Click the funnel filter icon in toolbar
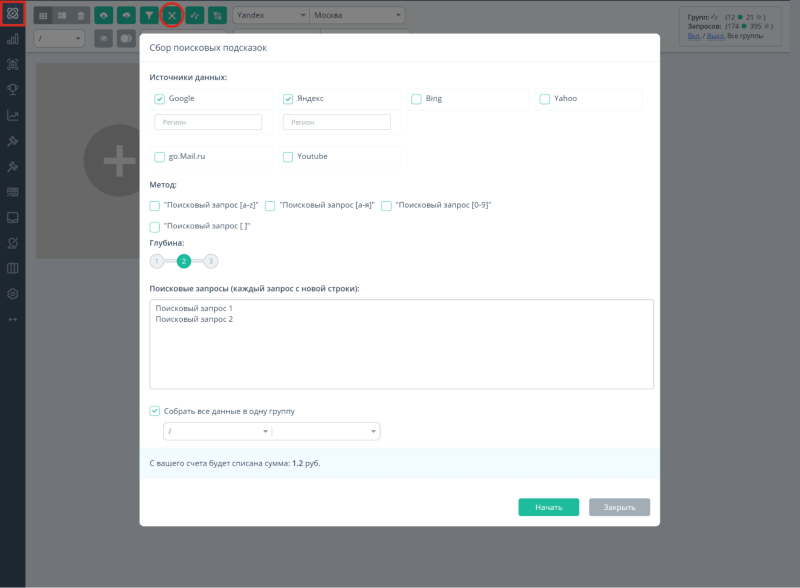 pyautogui.click(x=148, y=16)
